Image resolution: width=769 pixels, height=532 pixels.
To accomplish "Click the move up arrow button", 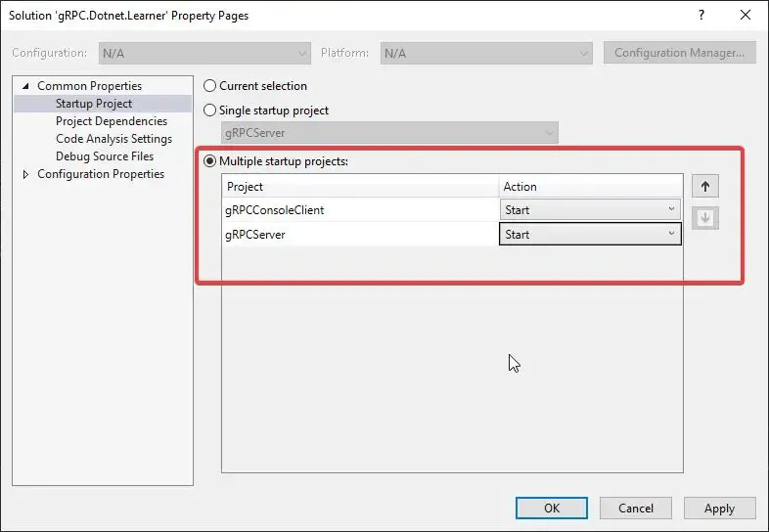I will click(x=704, y=187).
